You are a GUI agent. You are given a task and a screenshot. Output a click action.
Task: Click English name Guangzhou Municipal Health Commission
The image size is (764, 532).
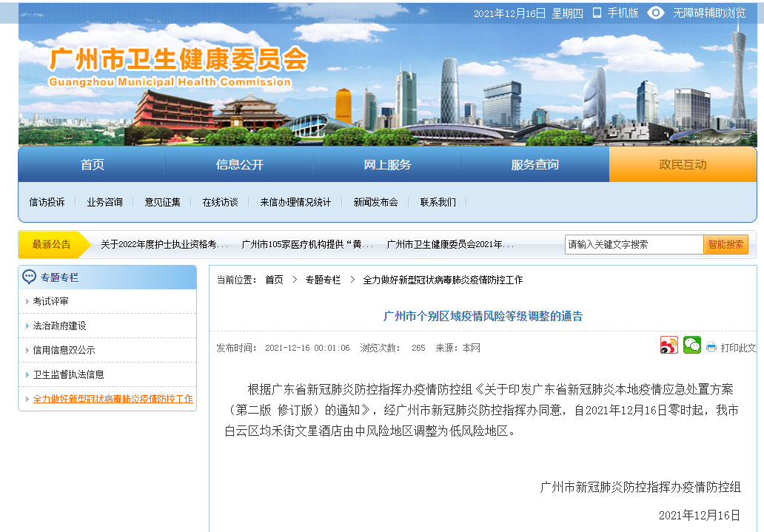pos(170,82)
